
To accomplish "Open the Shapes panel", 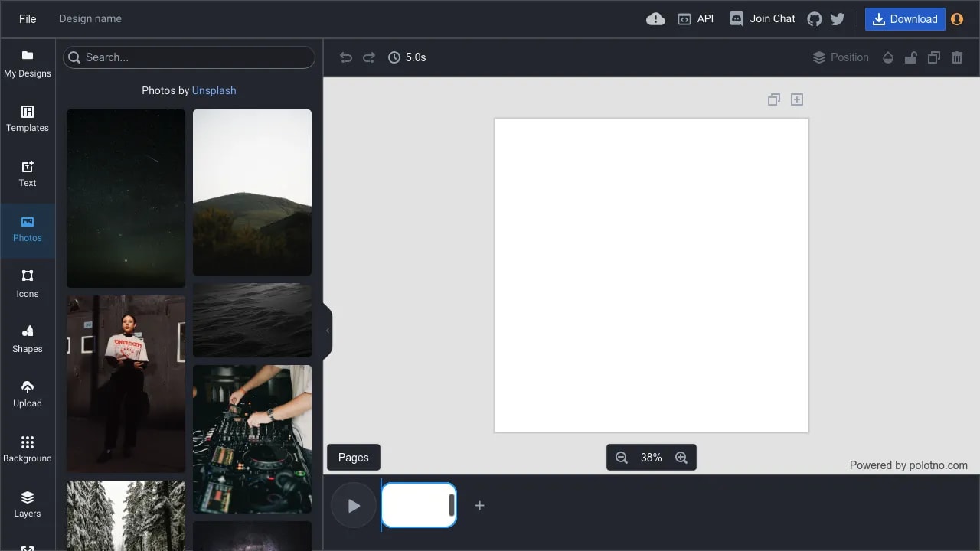I will [28, 340].
